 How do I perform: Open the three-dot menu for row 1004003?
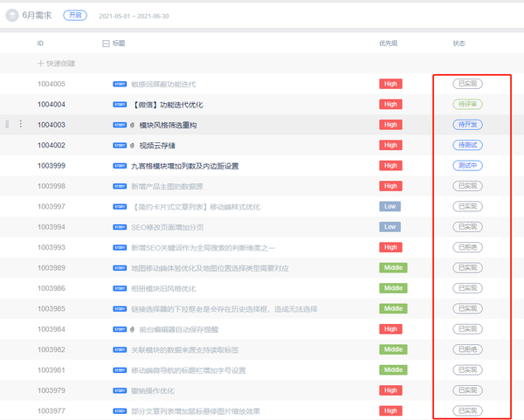[21, 124]
